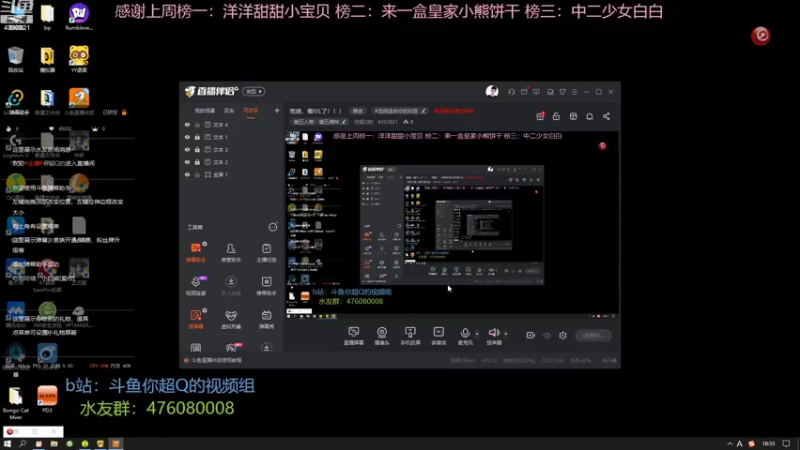Expand the speaker options arrow
Image resolution: width=800 pixels, height=450 pixels.
[x=506, y=334]
